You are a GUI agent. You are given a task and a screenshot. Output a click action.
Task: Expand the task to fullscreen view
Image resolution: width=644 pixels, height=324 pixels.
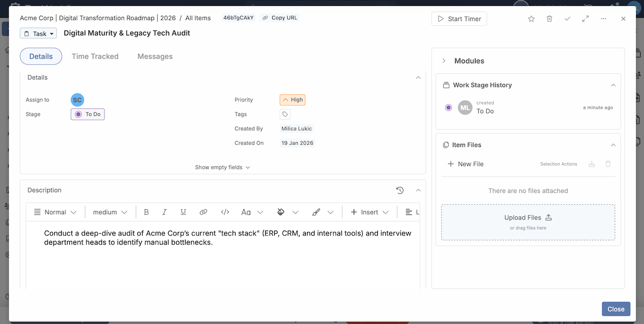pyautogui.click(x=585, y=18)
